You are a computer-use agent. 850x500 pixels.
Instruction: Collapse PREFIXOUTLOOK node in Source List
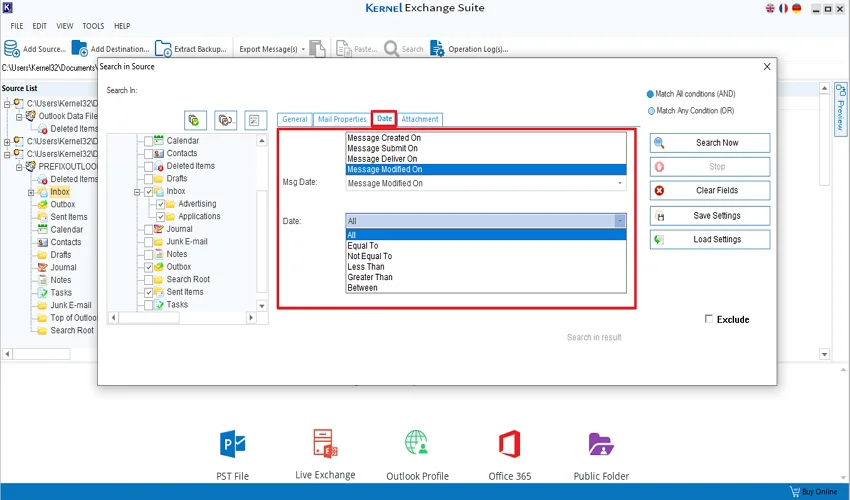pos(19,167)
